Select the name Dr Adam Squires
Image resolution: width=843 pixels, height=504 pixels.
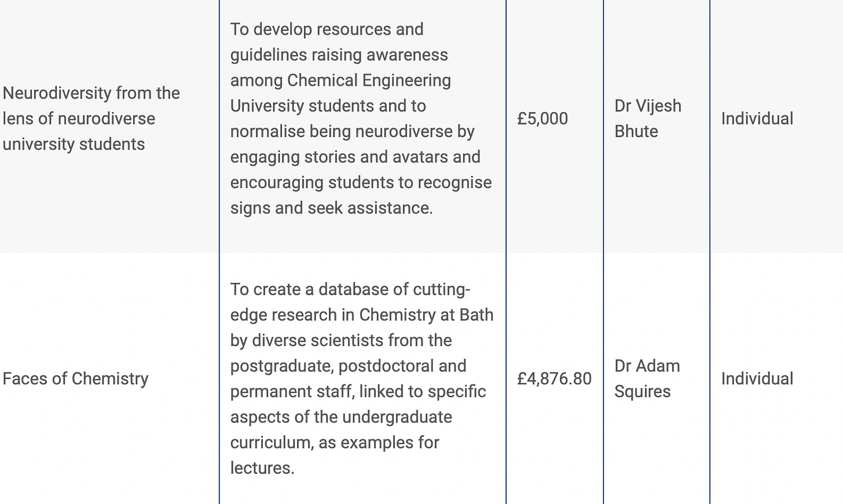click(x=647, y=378)
